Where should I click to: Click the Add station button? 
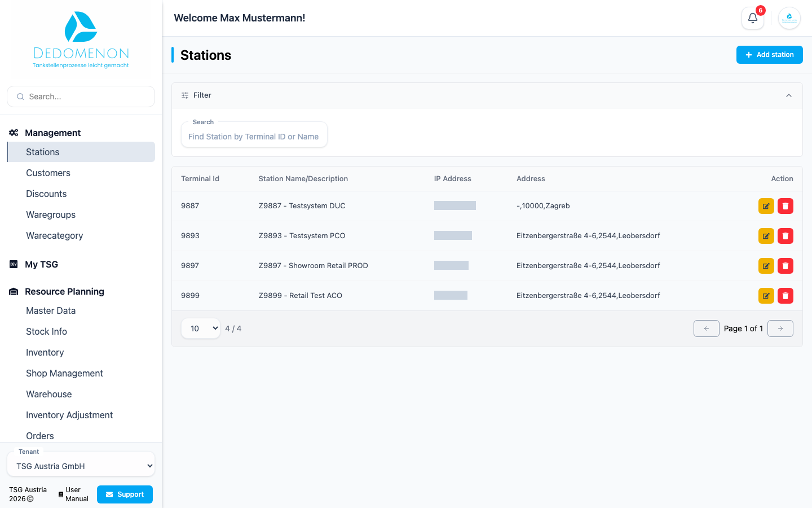click(770, 55)
